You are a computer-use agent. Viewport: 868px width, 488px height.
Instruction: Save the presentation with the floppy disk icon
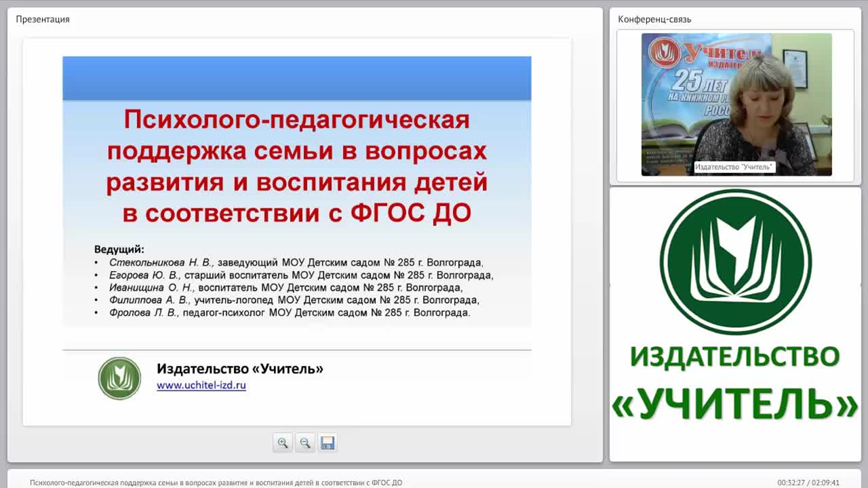tap(328, 443)
